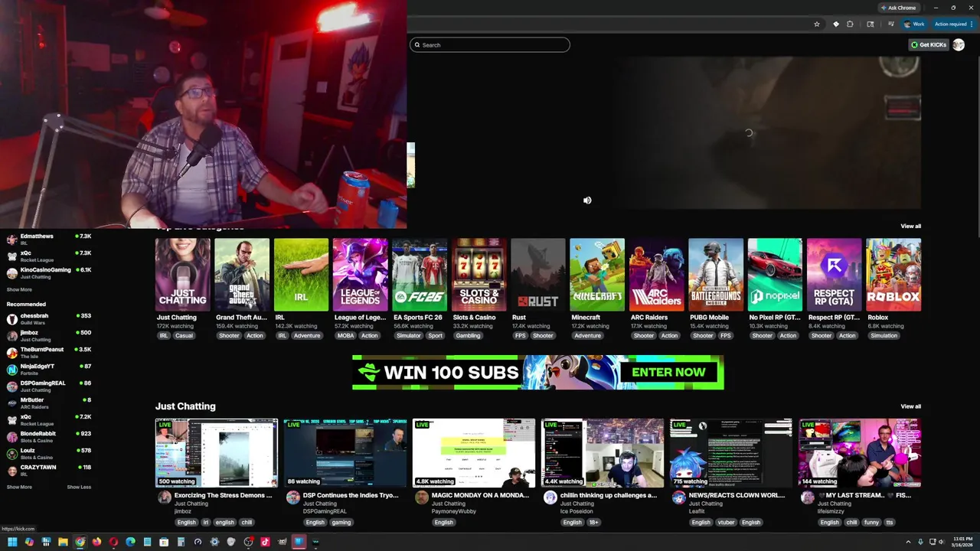The image size is (980, 551).
Task: Open TheBurntPeanut in Recommended list
Action: [x=49, y=352]
